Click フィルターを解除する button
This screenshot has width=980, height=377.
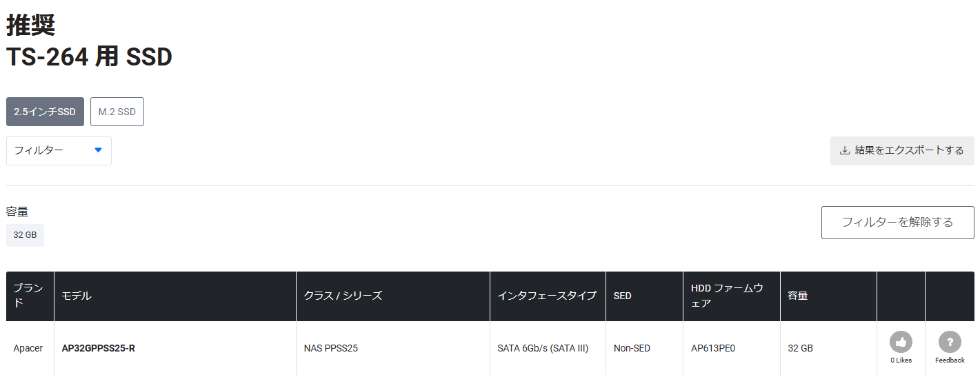[897, 222]
